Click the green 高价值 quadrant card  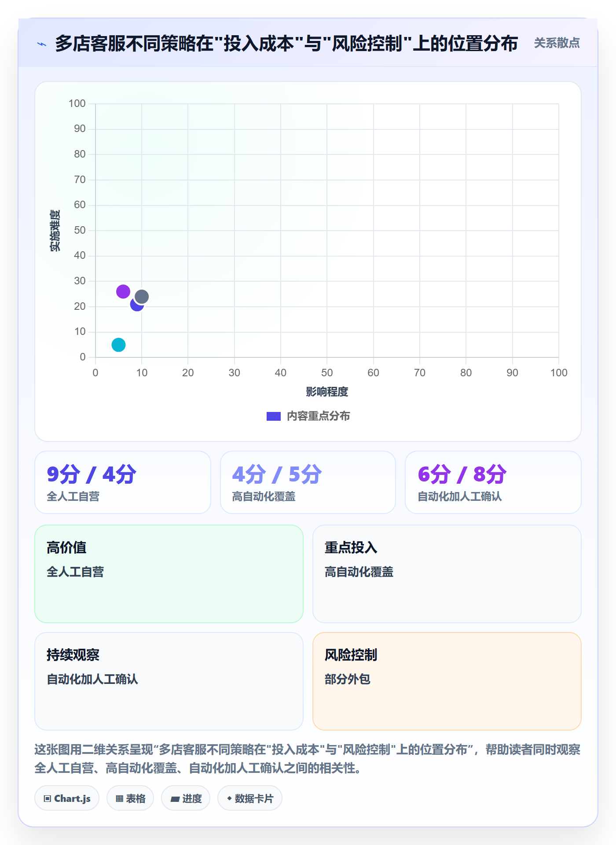169,574
